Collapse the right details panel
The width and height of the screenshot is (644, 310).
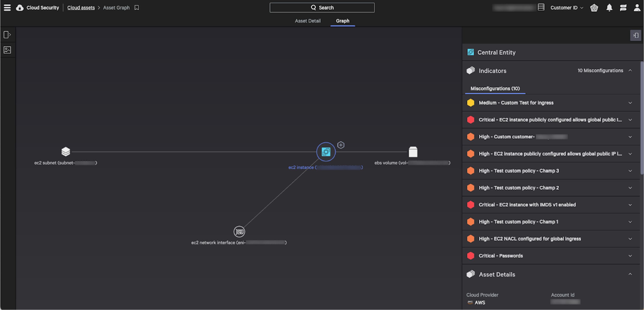point(635,36)
